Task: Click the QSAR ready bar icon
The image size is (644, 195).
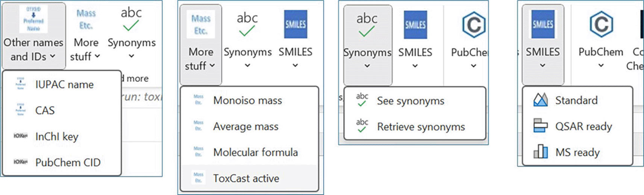Action: (540, 126)
